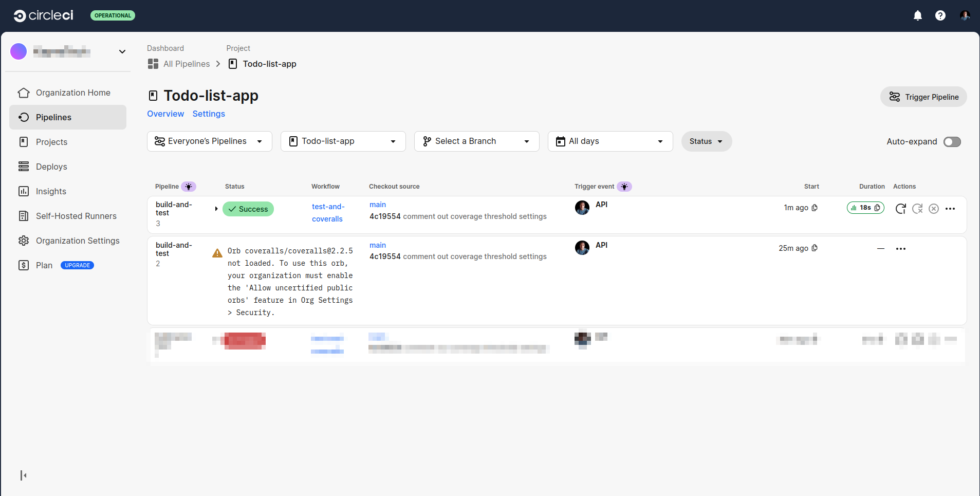Image resolution: width=980 pixels, height=496 pixels.
Task: Open Projects in the sidebar
Action: coord(68,142)
